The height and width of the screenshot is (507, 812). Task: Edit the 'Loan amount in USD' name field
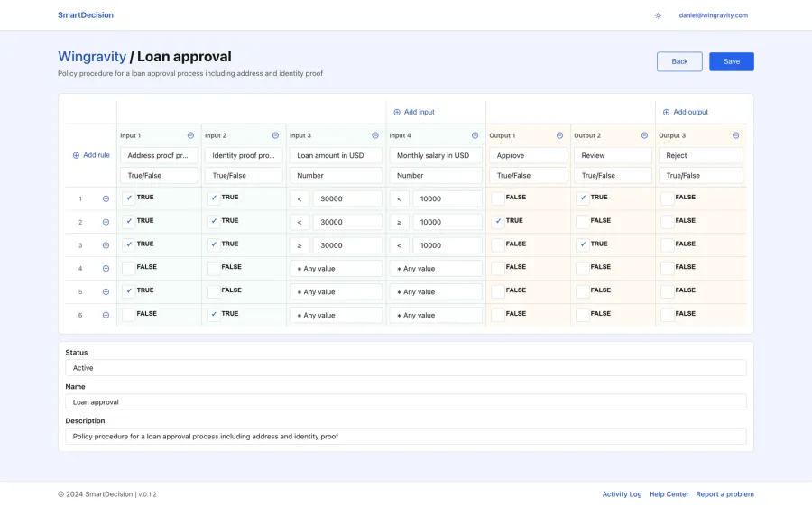[x=337, y=155]
